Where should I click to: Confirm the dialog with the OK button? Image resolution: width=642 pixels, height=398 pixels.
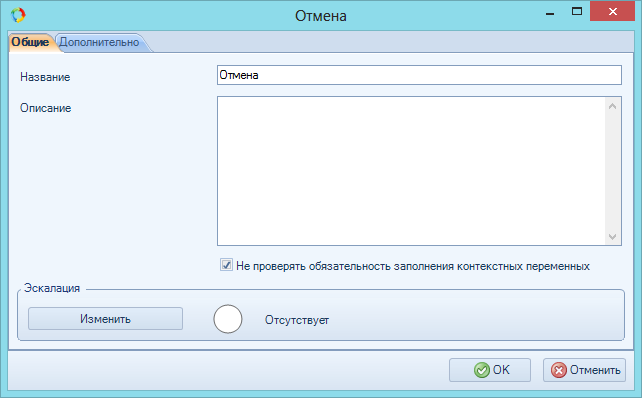pyautogui.click(x=490, y=370)
